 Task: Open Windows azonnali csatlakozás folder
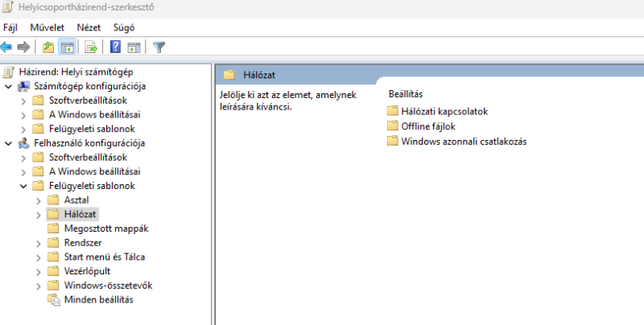(x=464, y=141)
